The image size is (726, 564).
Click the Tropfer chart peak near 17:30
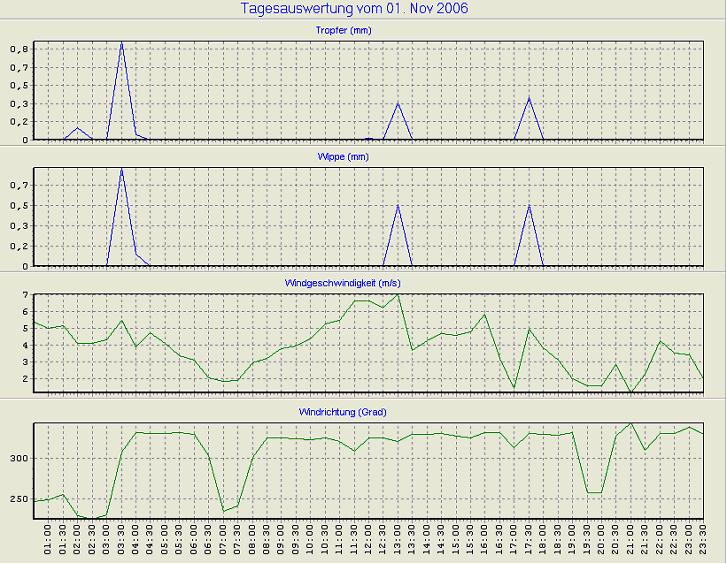click(x=529, y=98)
